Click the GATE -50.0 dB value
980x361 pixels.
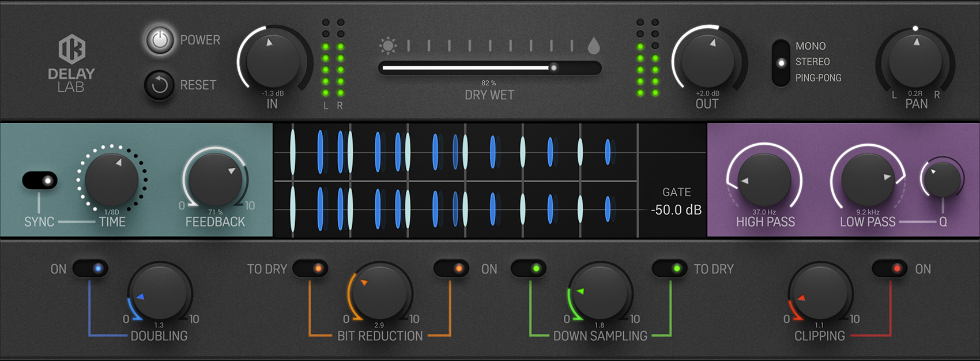click(676, 210)
